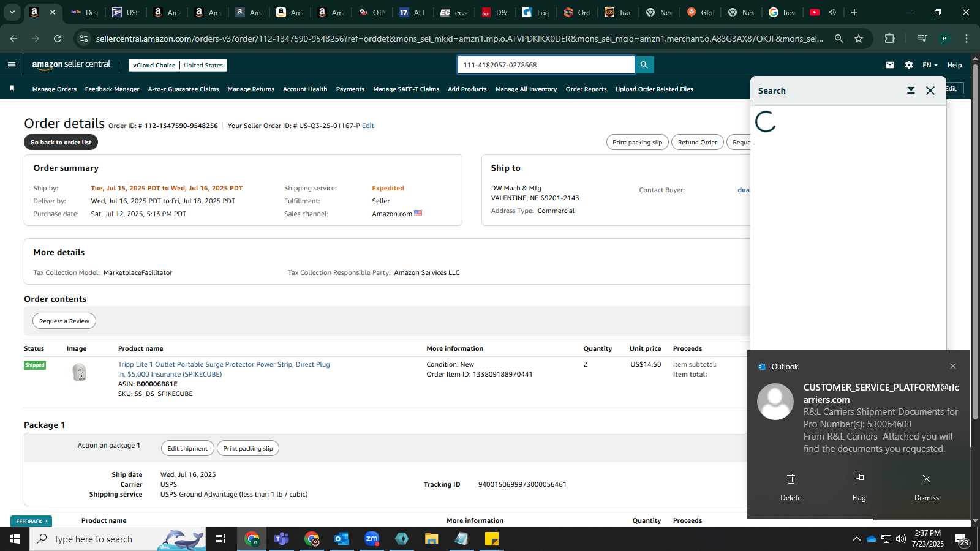The width and height of the screenshot is (980, 551).
Task: Open File Explorer from the taskbar
Action: (432, 539)
